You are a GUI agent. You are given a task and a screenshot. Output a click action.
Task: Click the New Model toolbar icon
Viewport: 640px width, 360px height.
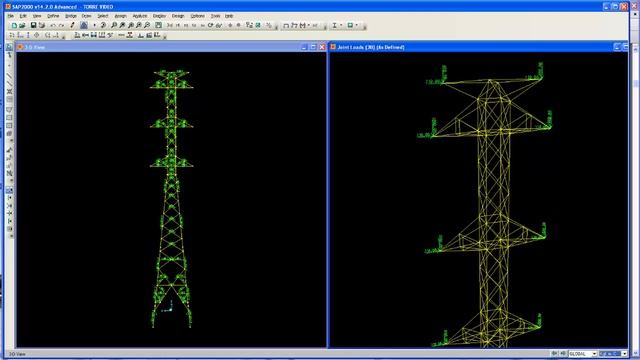click(14, 25)
